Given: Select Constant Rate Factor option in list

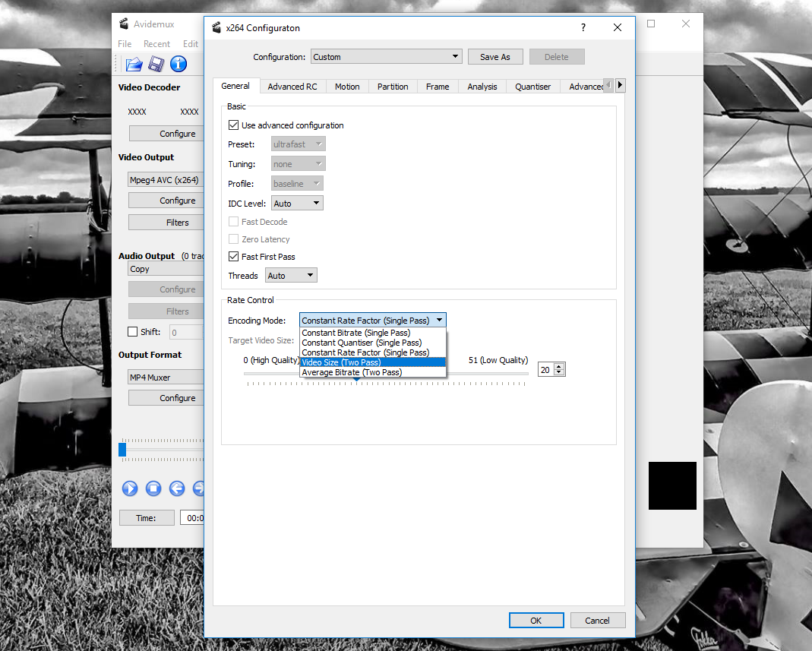Looking at the screenshot, I should 373,352.
